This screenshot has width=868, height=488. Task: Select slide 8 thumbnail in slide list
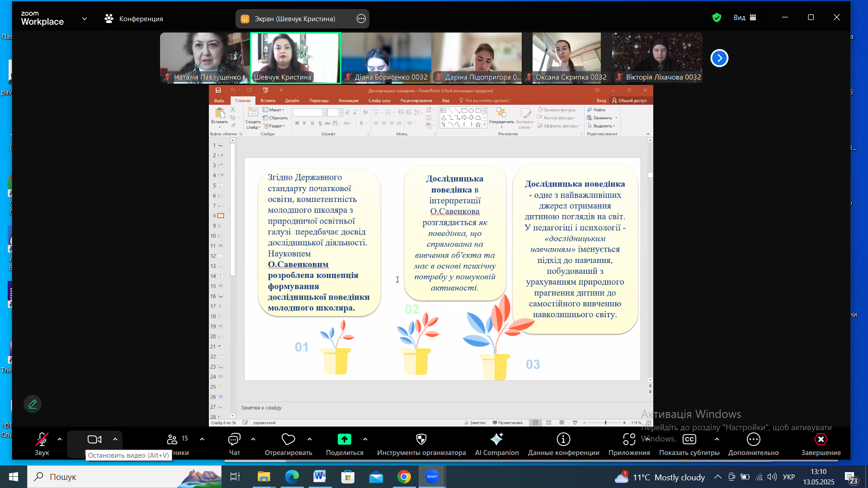tap(221, 216)
